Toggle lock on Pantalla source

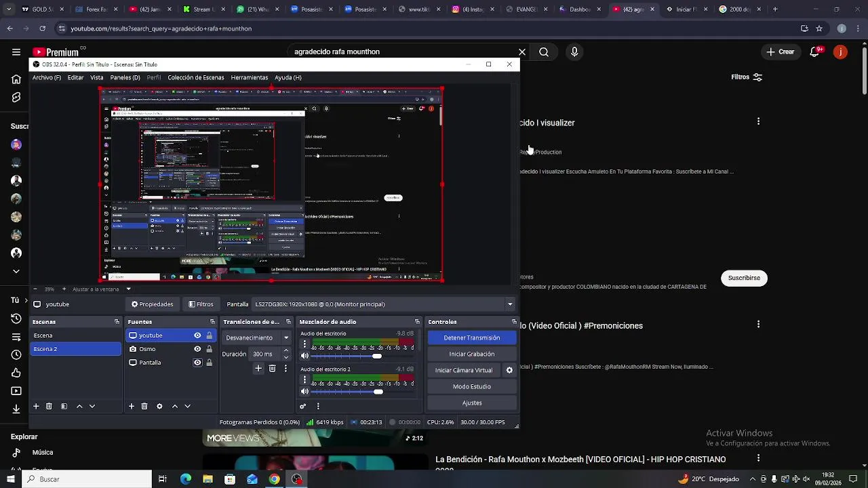click(x=209, y=363)
